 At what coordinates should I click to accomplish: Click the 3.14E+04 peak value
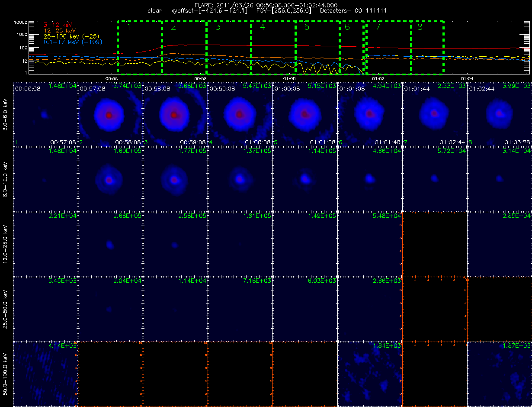point(517,151)
